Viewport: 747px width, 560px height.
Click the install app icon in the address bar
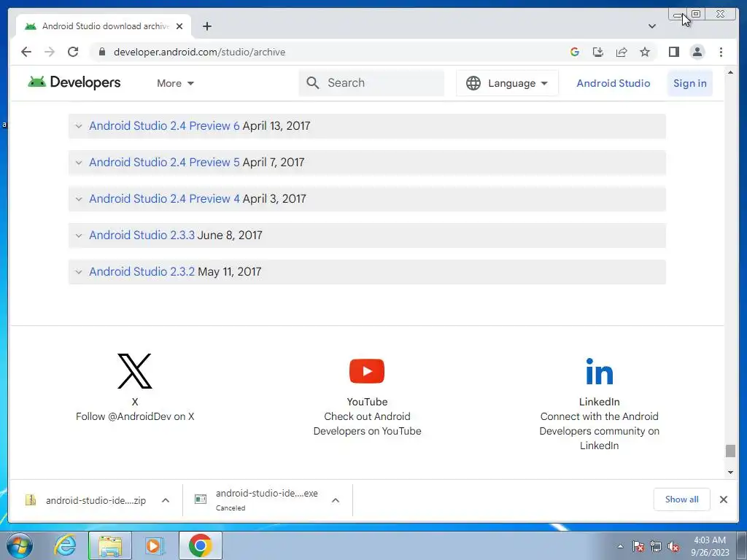coord(598,52)
